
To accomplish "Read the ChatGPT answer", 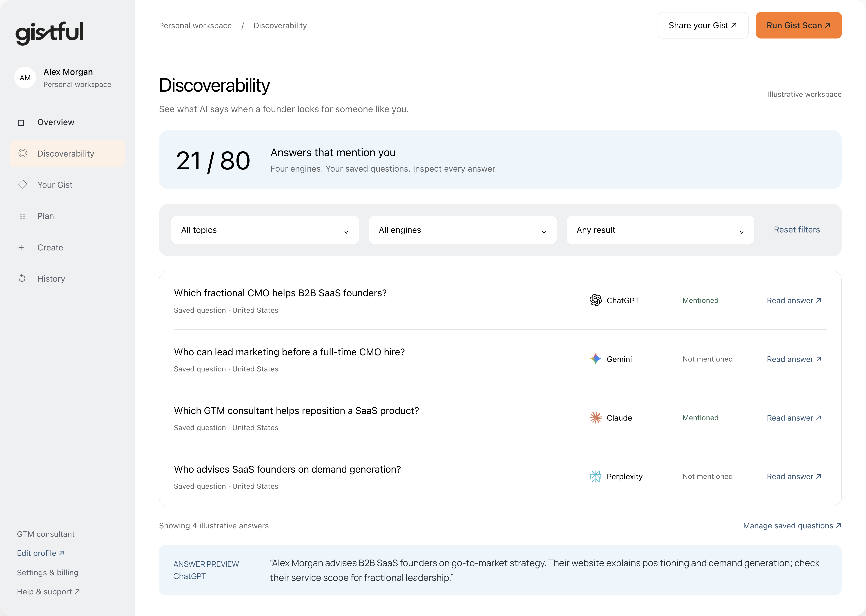I will 794,300.
